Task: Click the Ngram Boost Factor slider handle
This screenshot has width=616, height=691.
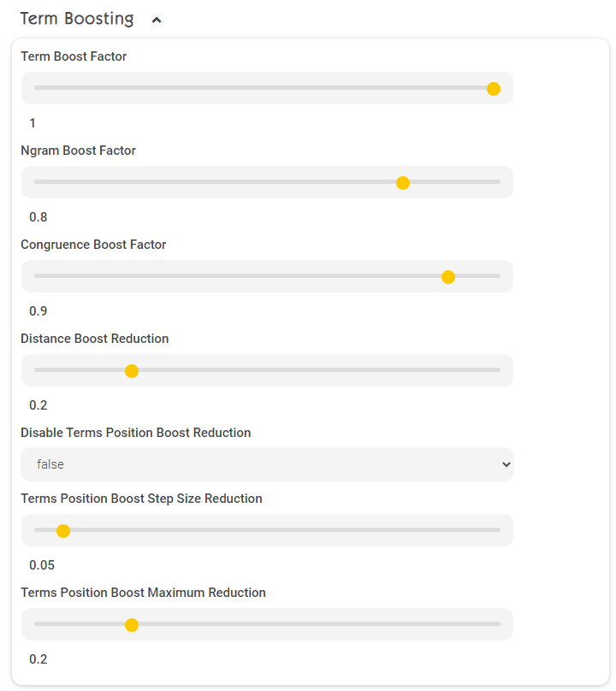Action: tap(403, 183)
